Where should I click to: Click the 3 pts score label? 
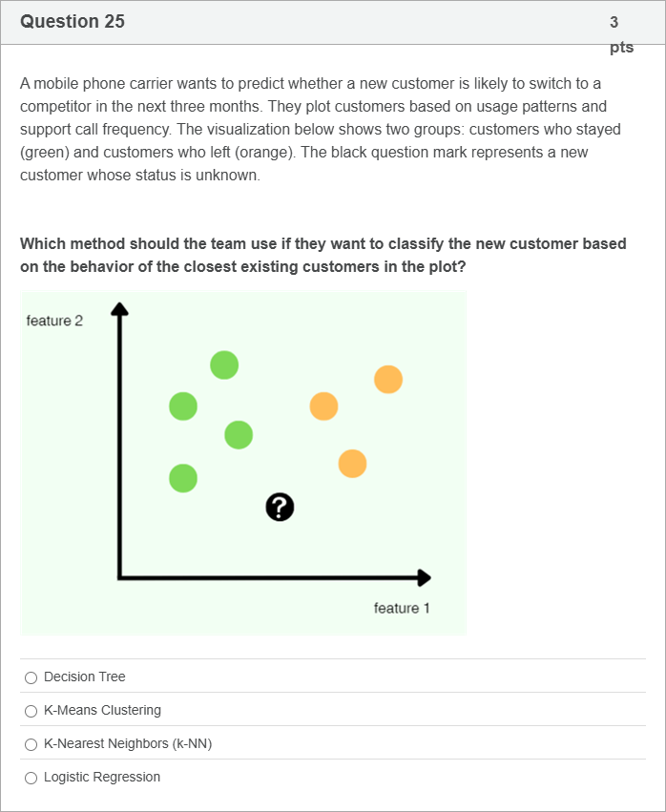(x=617, y=33)
